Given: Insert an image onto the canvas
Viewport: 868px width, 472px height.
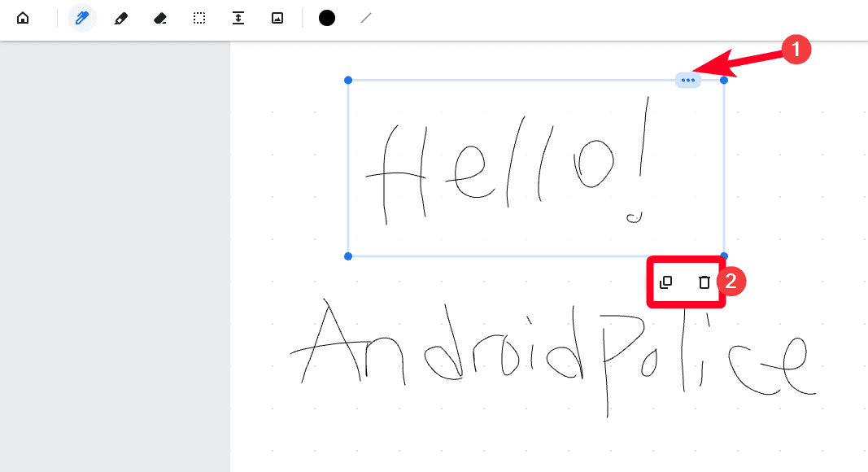Looking at the screenshot, I should (x=277, y=17).
